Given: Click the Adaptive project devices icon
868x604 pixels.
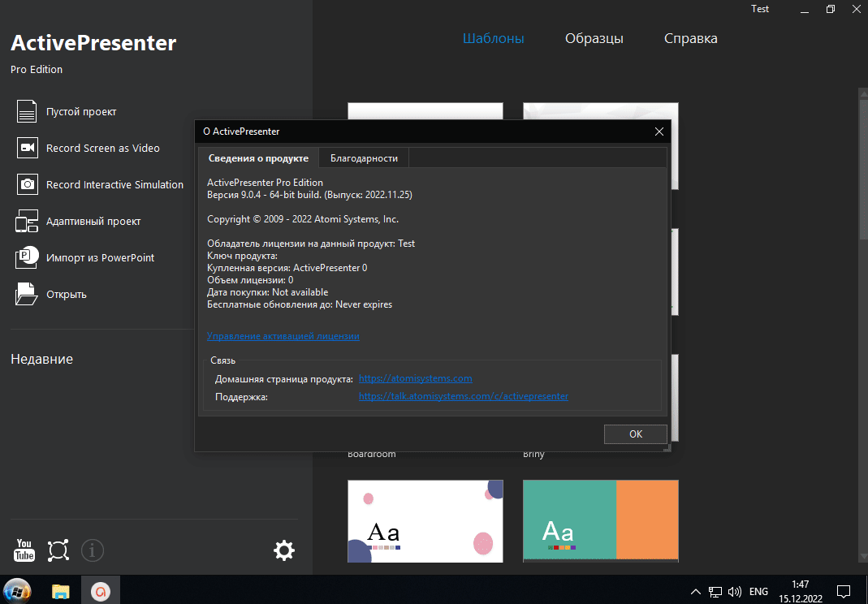Looking at the screenshot, I should tap(27, 221).
